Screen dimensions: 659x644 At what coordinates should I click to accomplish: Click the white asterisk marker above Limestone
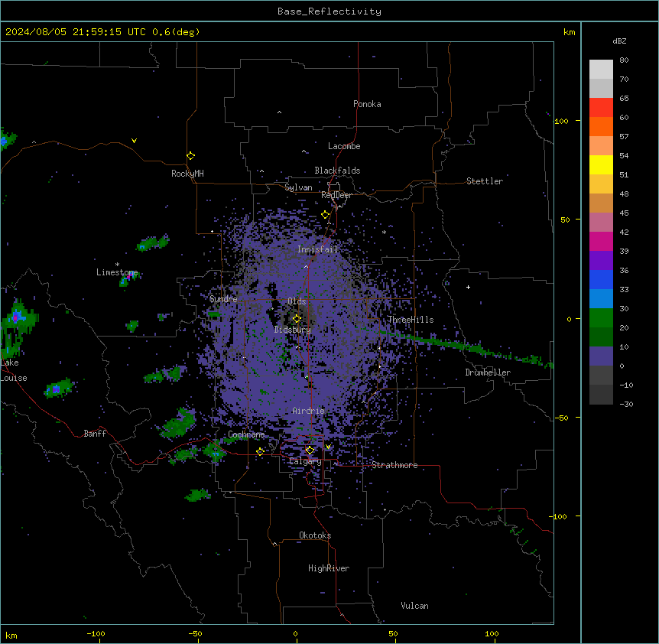(x=117, y=265)
